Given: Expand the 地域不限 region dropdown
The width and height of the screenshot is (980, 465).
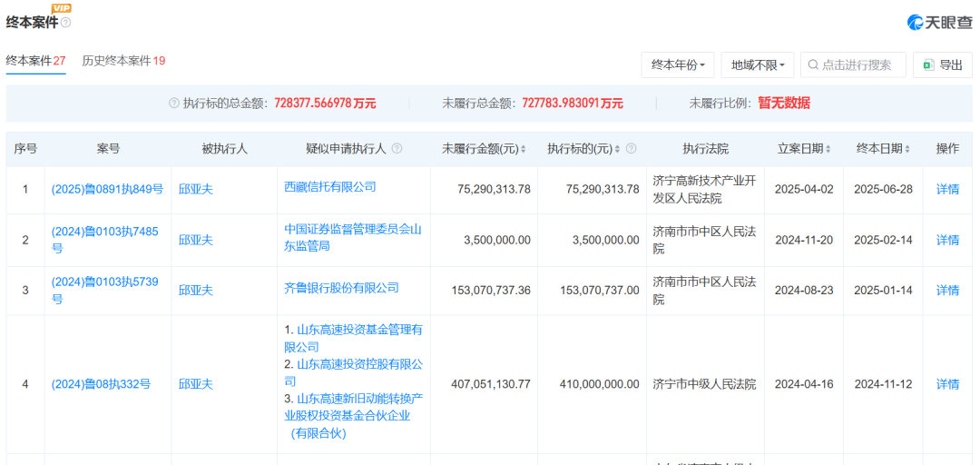Looking at the screenshot, I should (758, 65).
